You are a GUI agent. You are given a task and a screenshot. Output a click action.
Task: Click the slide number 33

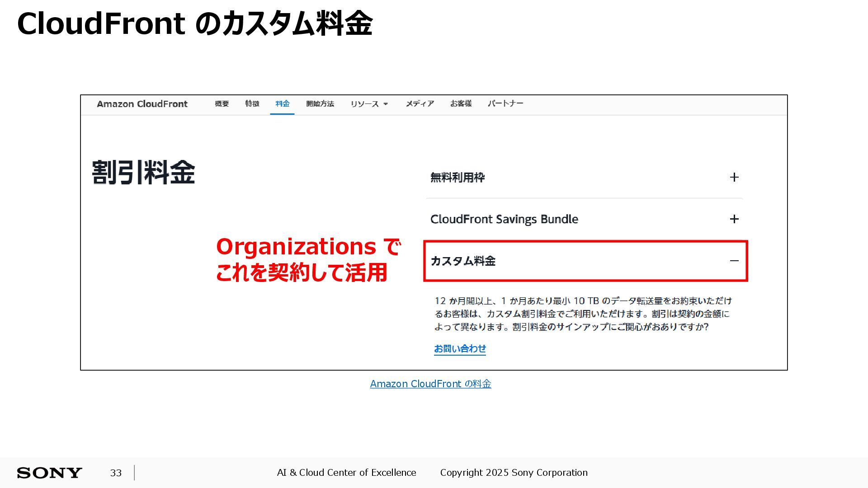[116, 473]
